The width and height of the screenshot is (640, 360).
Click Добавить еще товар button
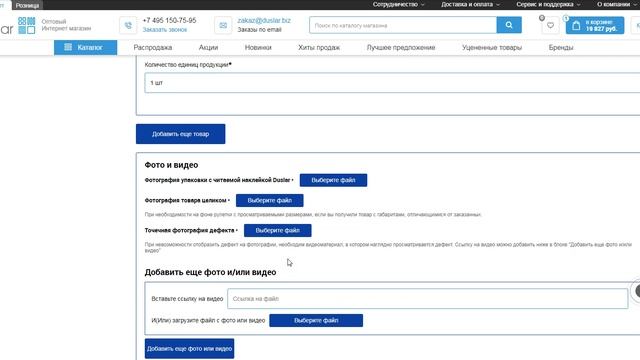pos(180,134)
